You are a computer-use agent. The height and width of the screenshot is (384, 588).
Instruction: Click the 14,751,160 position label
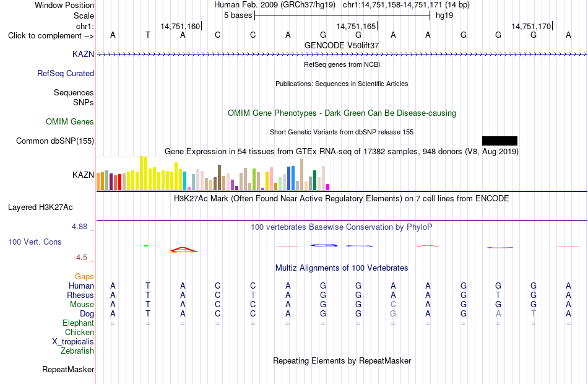[x=180, y=26]
